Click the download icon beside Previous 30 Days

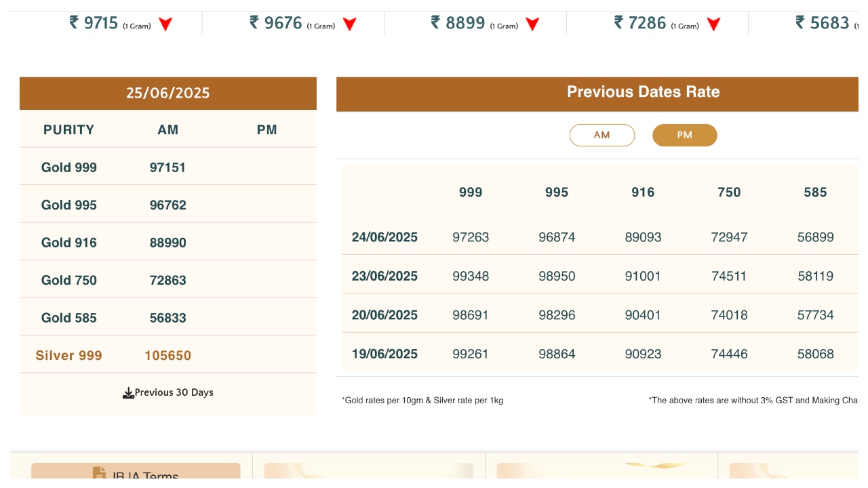(x=128, y=393)
